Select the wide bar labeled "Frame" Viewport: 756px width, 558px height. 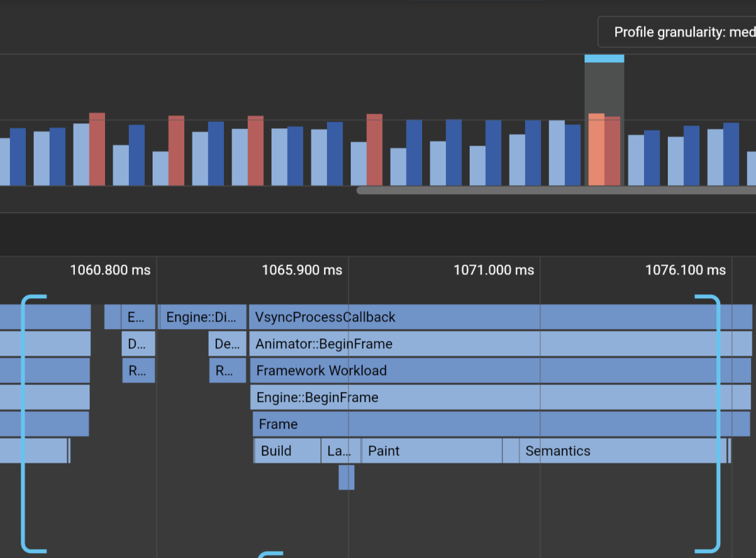(500, 424)
